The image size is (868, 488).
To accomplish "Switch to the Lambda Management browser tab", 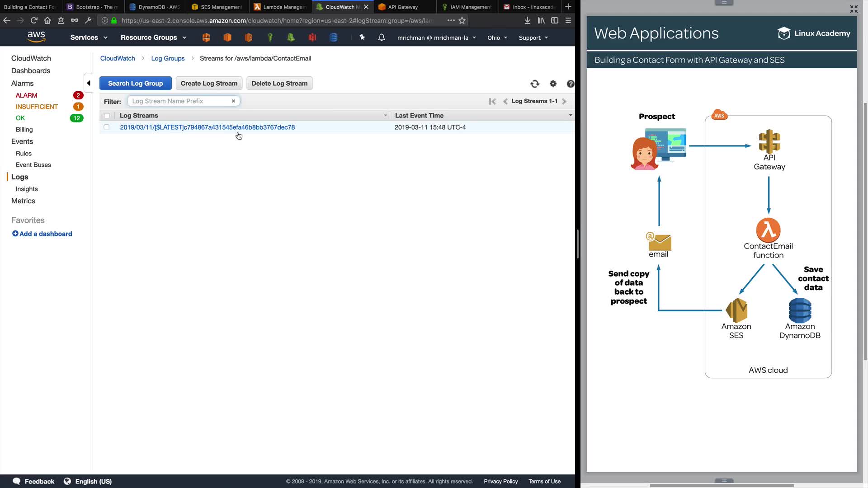I will [280, 7].
